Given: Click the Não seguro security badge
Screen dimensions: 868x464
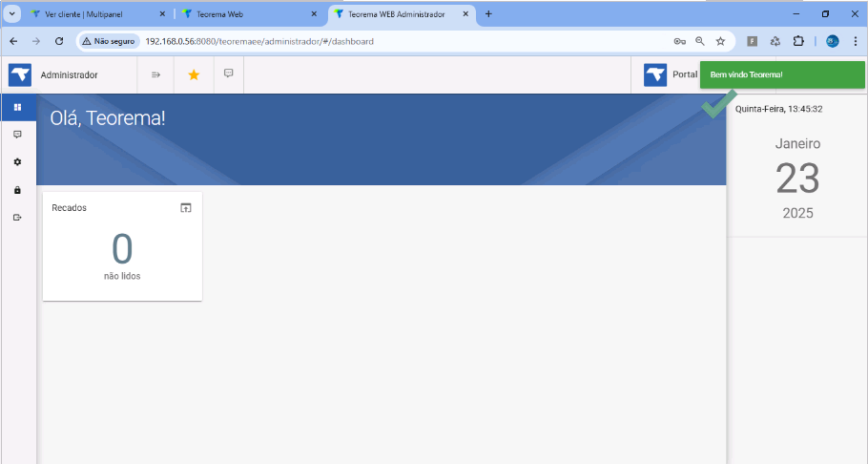Looking at the screenshot, I should point(109,41).
